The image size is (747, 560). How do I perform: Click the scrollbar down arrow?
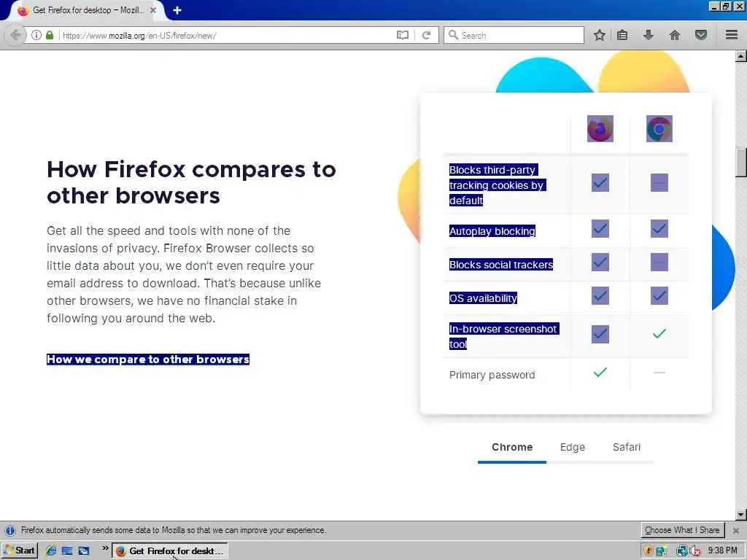click(x=741, y=515)
